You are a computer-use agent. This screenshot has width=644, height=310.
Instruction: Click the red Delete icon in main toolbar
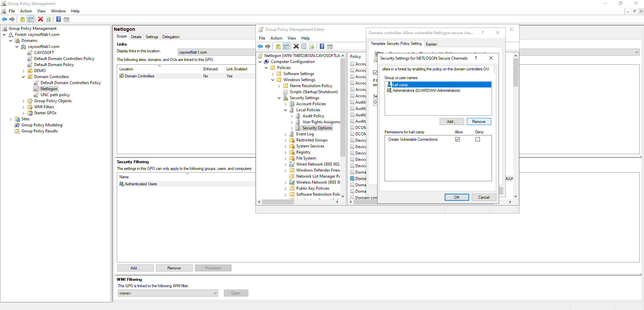41,19
